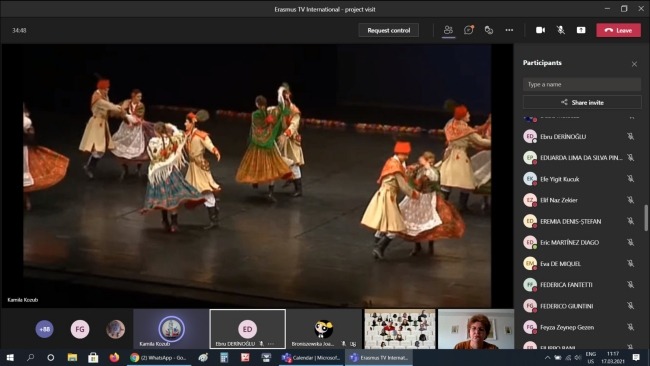Screen dimensions: 650x366
Task: Open more options on Ebru DERİNOĞLU tile
Action: pos(271,344)
